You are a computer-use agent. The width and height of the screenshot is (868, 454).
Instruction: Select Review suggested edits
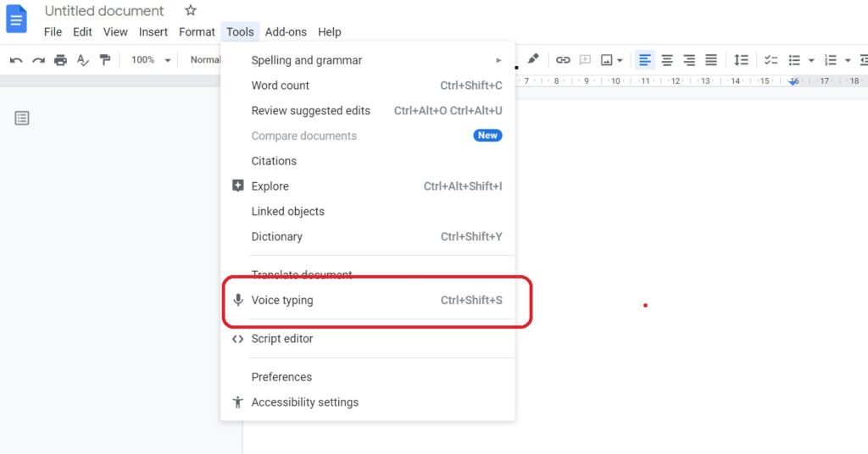click(x=368, y=111)
